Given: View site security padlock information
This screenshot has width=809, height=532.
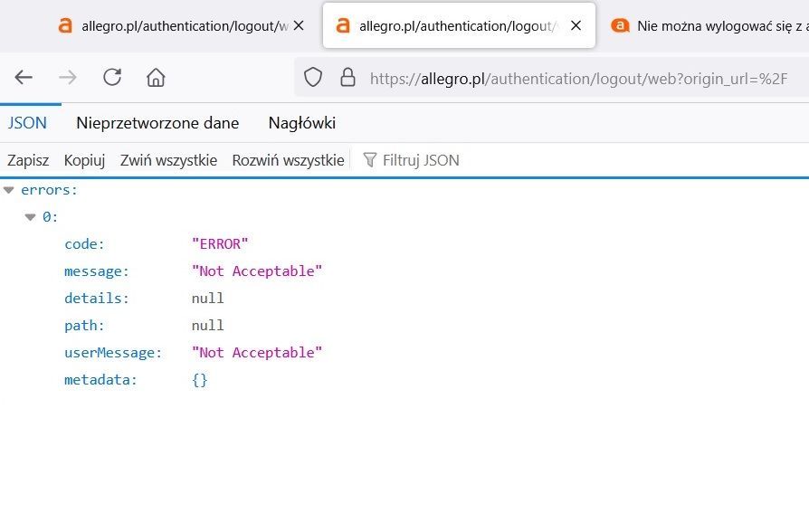Looking at the screenshot, I should click(347, 78).
